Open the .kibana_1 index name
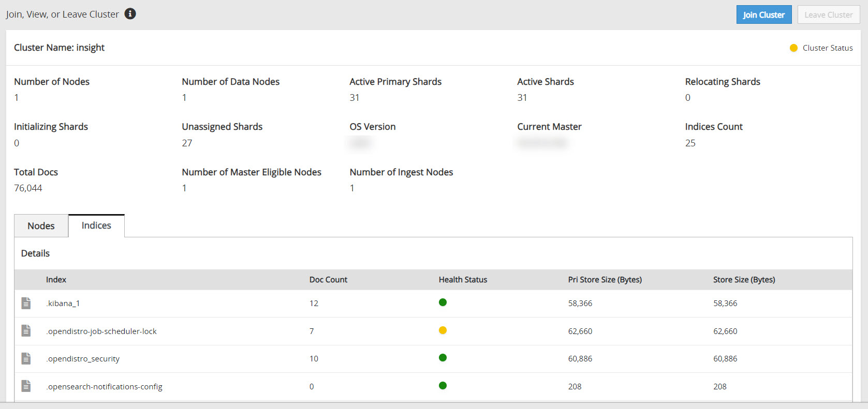Image resolution: width=868 pixels, height=409 pixels. [63, 304]
